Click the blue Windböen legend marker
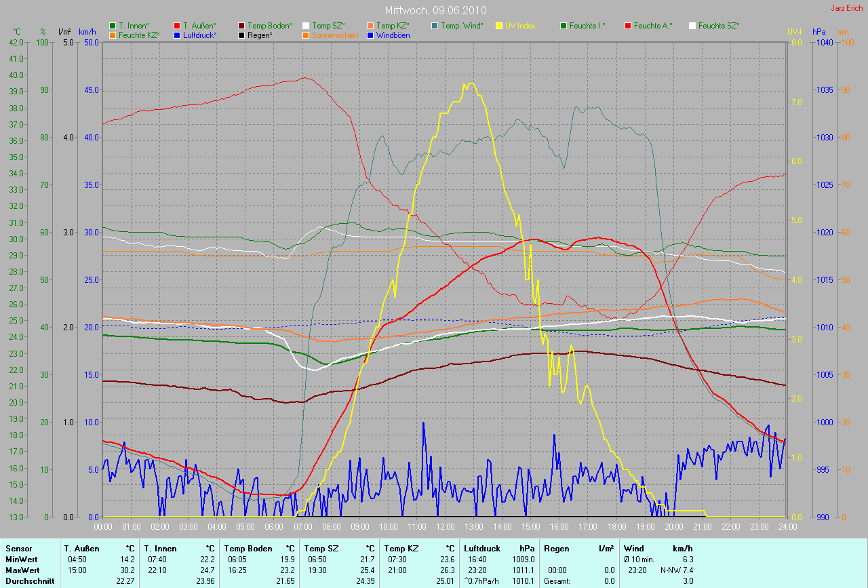Image resolution: width=868 pixels, height=588 pixels. point(370,35)
